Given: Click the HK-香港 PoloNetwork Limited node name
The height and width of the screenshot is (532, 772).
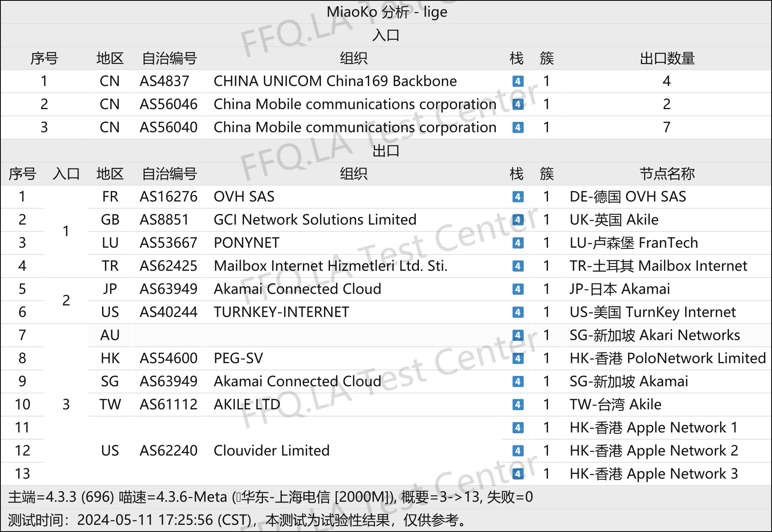Looking at the screenshot, I should [x=668, y=358].
